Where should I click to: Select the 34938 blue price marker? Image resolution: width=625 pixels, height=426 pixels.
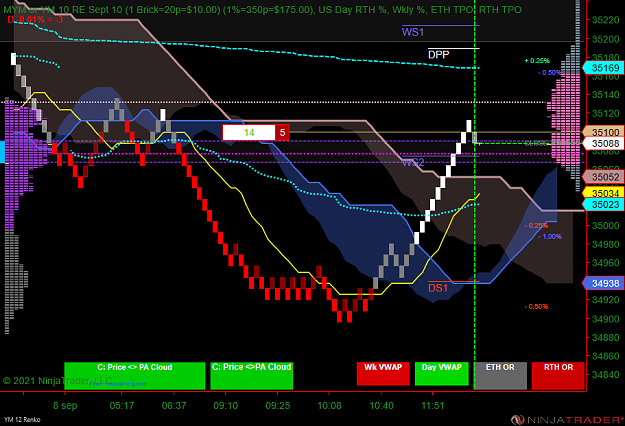click(x=604, y=283)
